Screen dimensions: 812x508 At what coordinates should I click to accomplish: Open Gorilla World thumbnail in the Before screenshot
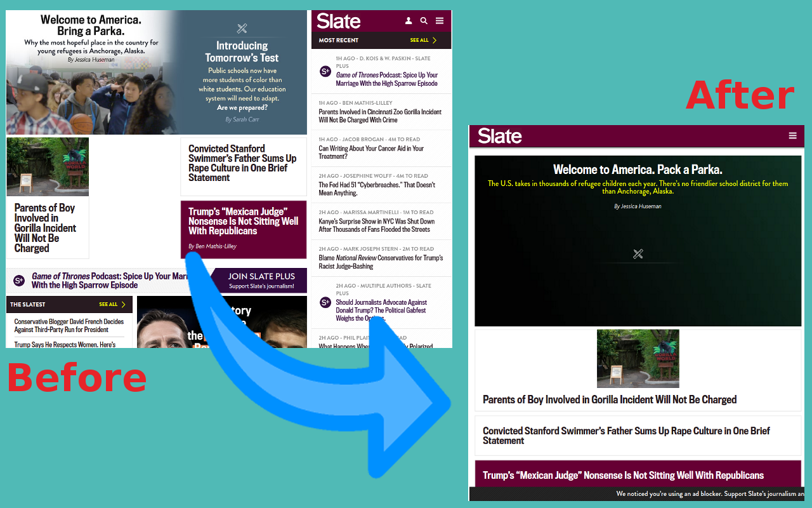(x=48, y=166)
